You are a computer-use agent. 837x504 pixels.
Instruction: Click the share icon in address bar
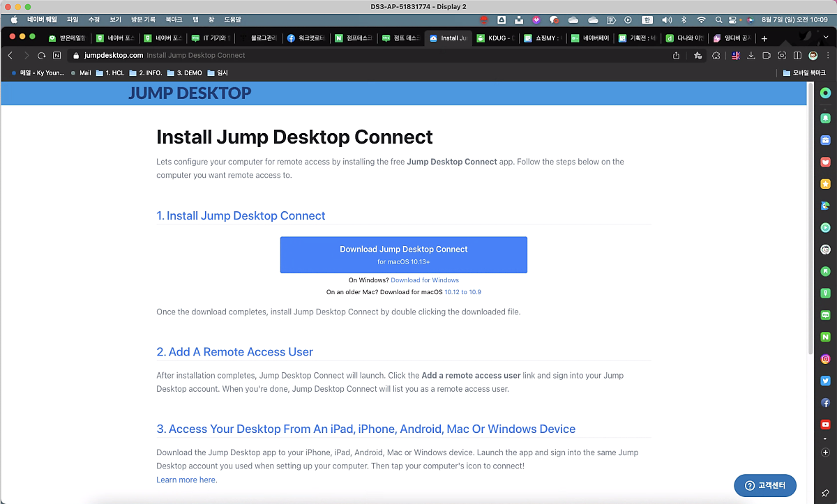pyautogui.click(x=676, y=55)
